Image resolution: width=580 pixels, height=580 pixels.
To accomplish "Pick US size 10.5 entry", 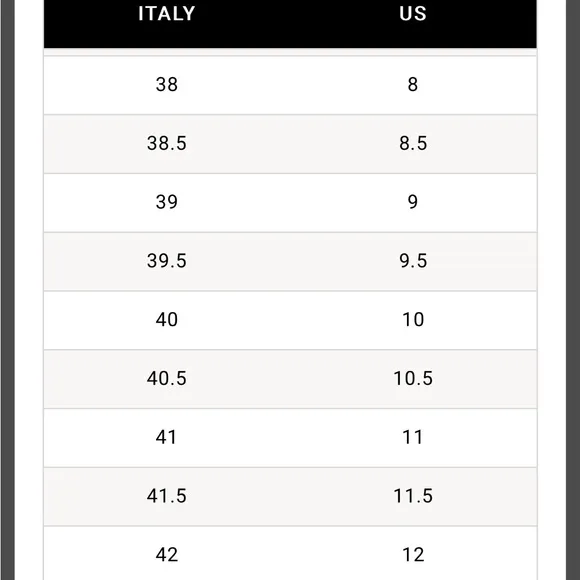I will pos(413,378).
